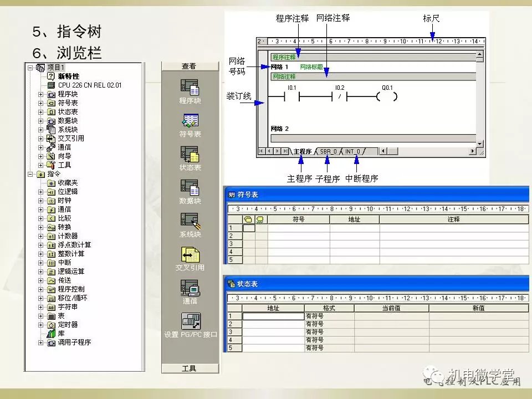
Task: Click first 地址 cell in 状态表
Action: click(x=273, y=316)
